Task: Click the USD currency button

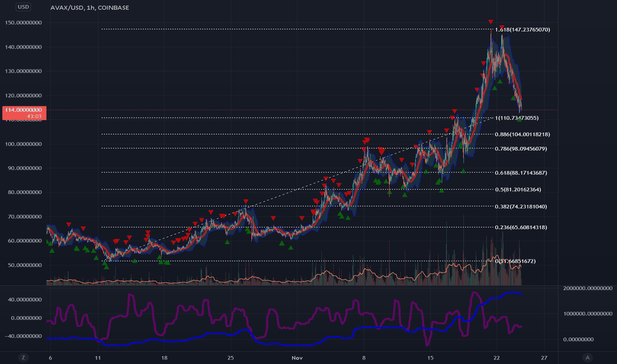Action: pyautogui.click(x=23, y=7)
